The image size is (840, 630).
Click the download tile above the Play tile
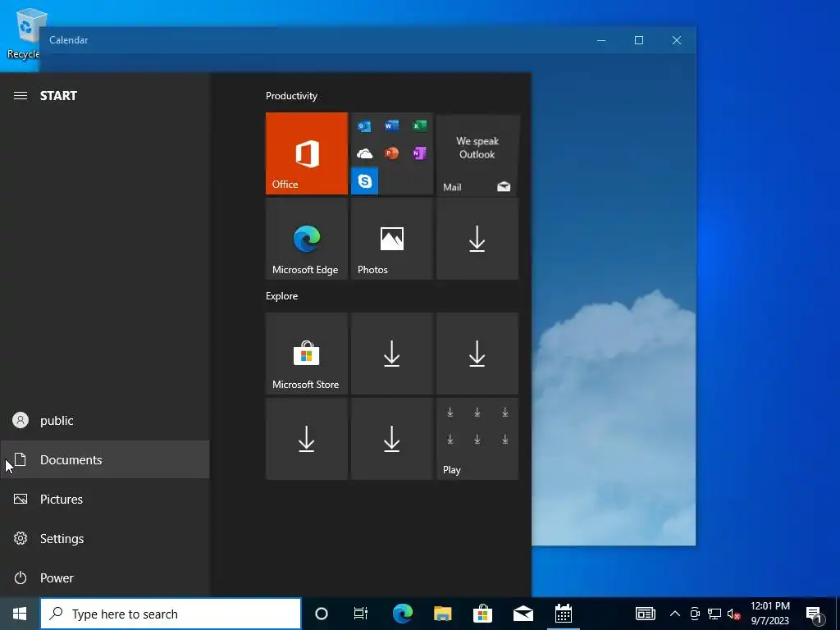tap(477, 354)
